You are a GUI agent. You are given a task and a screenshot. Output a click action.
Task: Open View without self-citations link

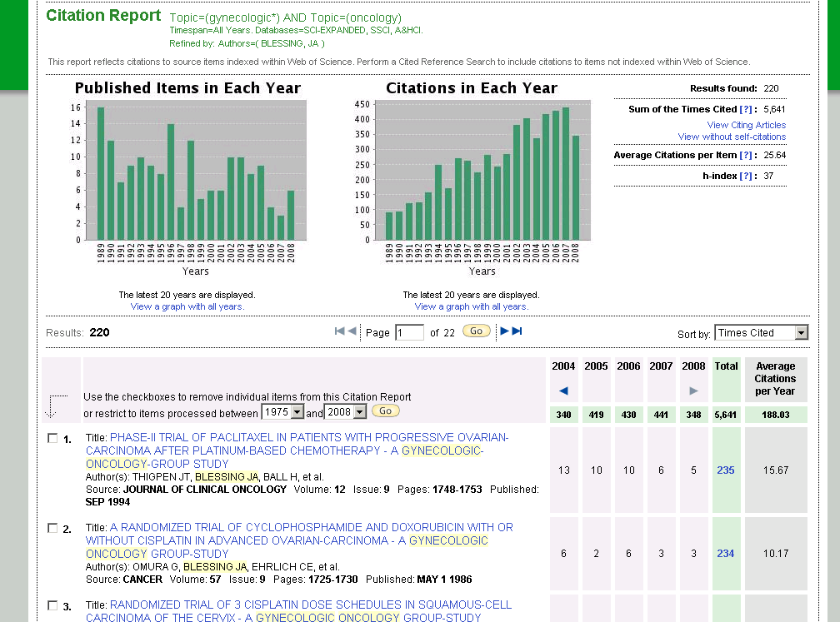(732, 137)
